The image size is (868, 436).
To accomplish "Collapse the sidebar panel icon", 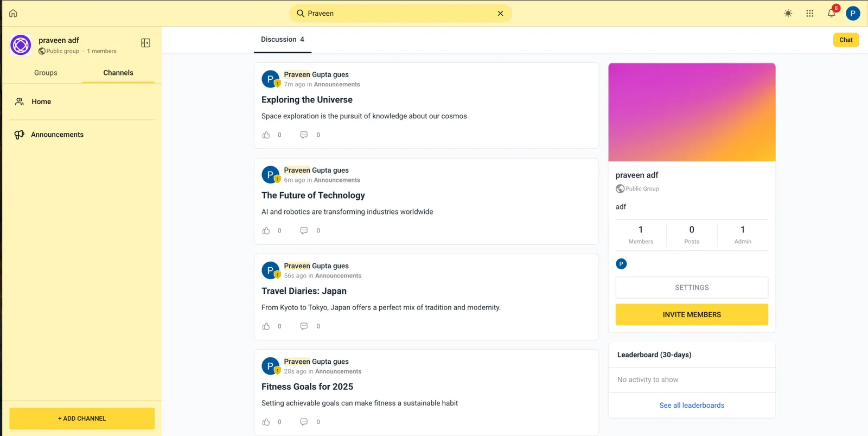I will [x=145, y=43].
